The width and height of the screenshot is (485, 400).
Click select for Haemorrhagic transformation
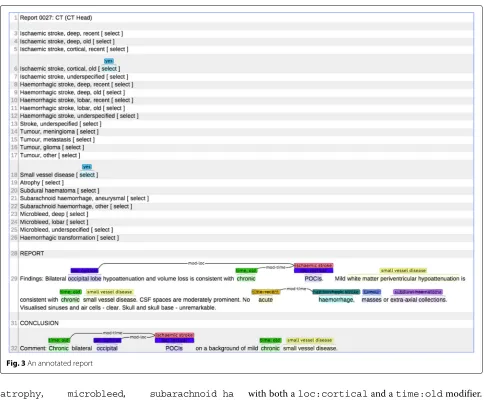click(x=108, y=238)
